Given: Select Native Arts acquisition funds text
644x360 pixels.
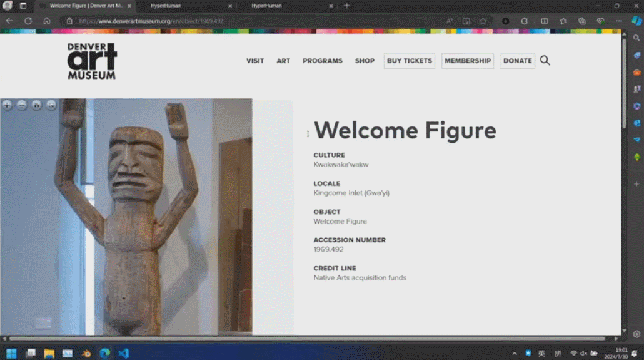Looking at the screenshot, I should coord(360,278).
